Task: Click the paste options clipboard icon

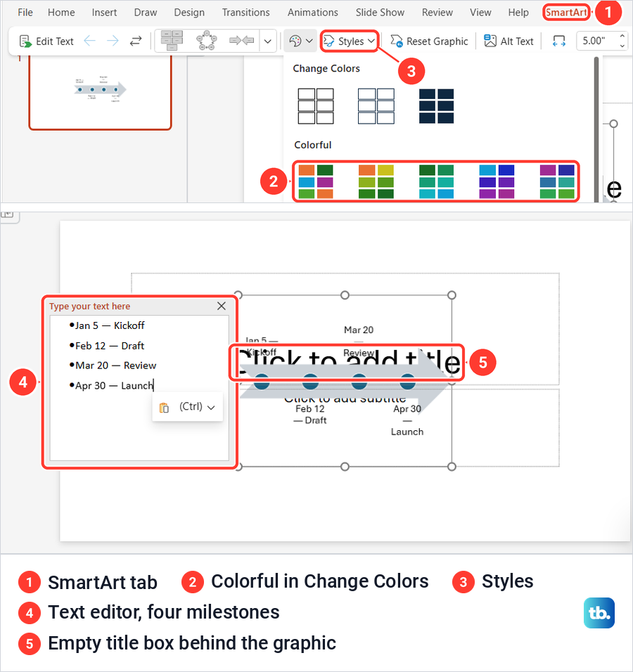Action: 164,407
